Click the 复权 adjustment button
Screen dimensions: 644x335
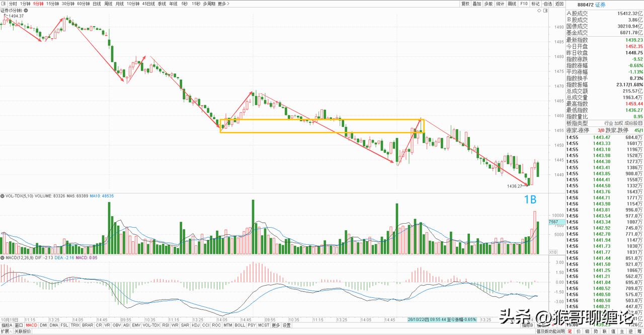point(465,4)
